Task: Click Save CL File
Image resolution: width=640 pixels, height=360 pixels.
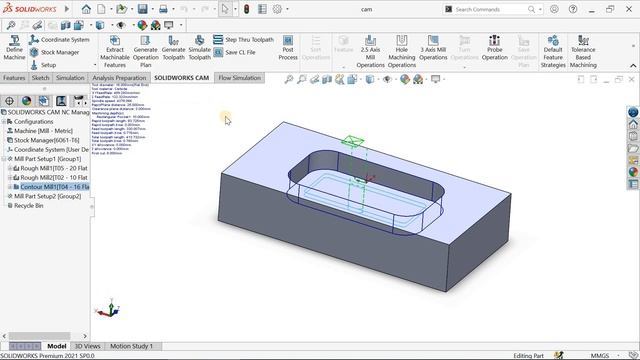Action: [234, 52]
